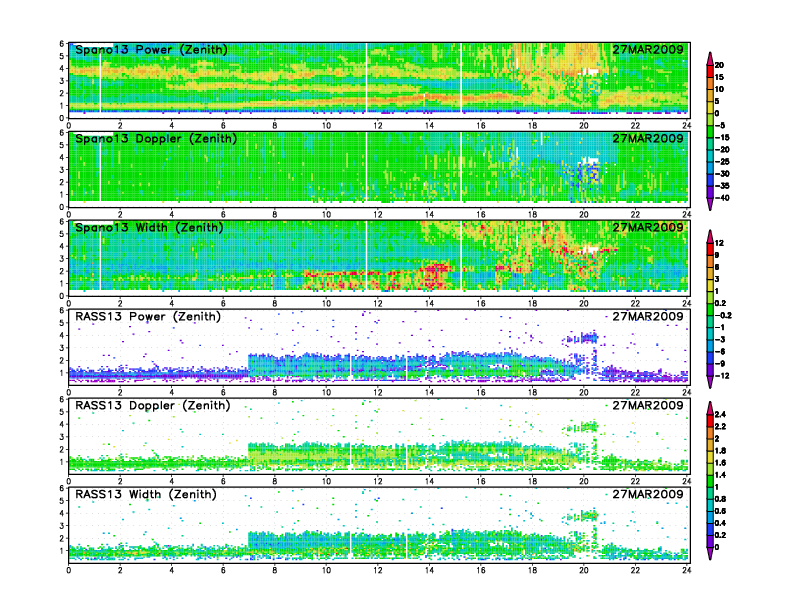Image resolution: width=792 pixels, height=612 pixels.
Task: Click the "0.4" label on the width colorbar
Action: coord(720,523)
